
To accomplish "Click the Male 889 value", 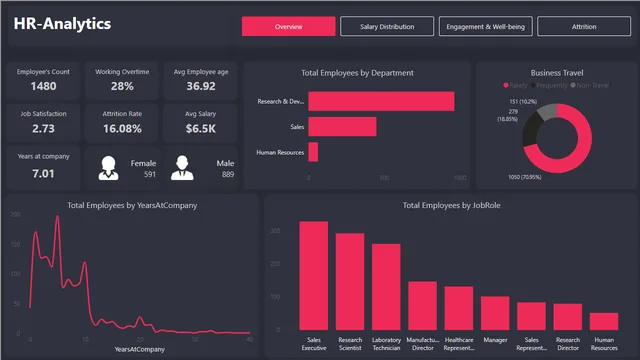I will tap(228, 174).
